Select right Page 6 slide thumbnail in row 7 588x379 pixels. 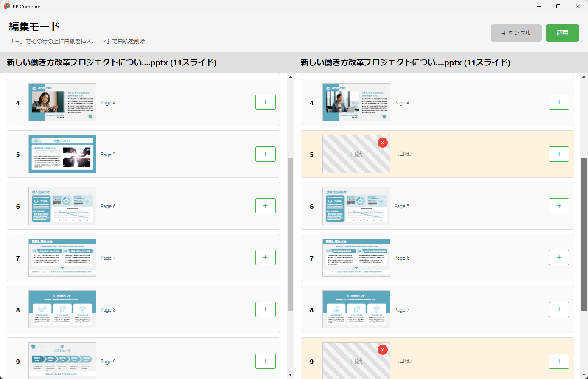[356, 258]
